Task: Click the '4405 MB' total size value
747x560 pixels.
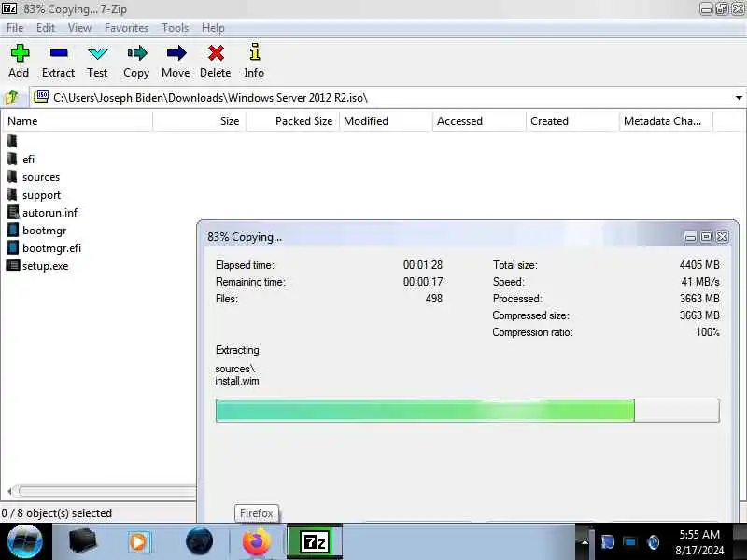Action: 699,265
